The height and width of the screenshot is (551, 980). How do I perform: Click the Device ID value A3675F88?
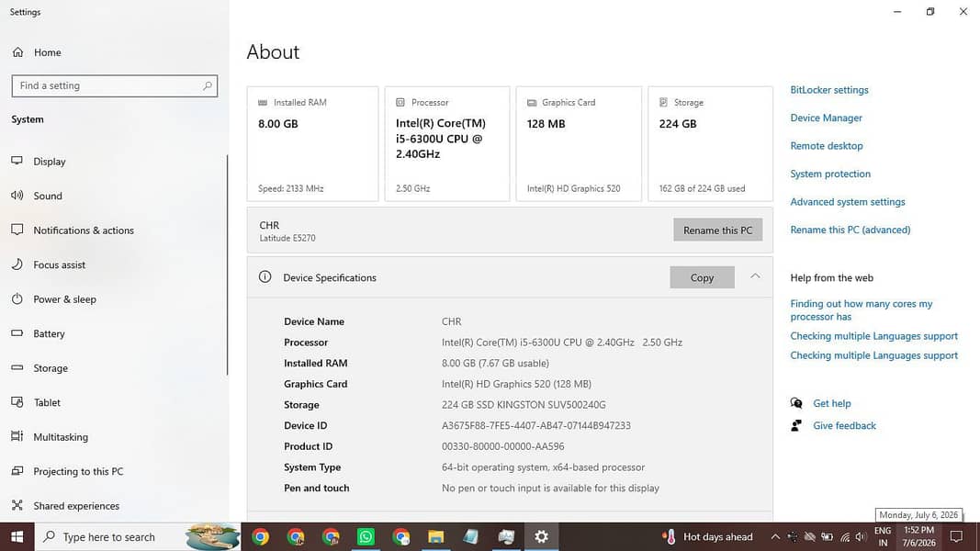(535, 425)
